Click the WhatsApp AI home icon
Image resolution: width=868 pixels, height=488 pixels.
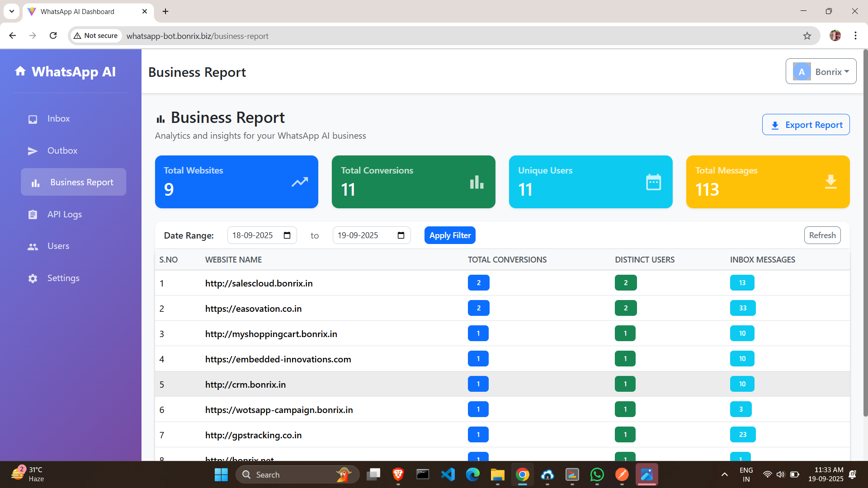click(21, 71)
